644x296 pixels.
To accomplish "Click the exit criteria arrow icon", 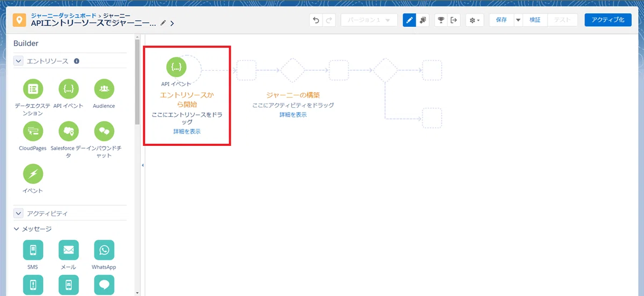I will click(453, 20).
